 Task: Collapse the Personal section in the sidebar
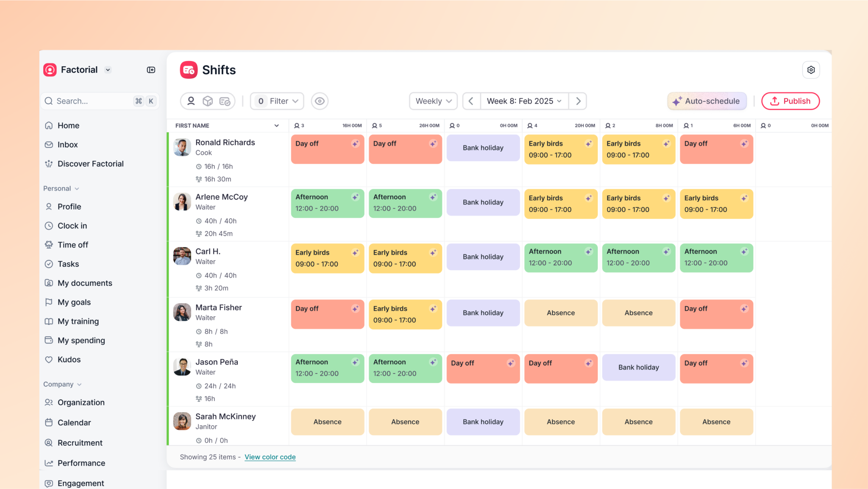coord(61,188)
